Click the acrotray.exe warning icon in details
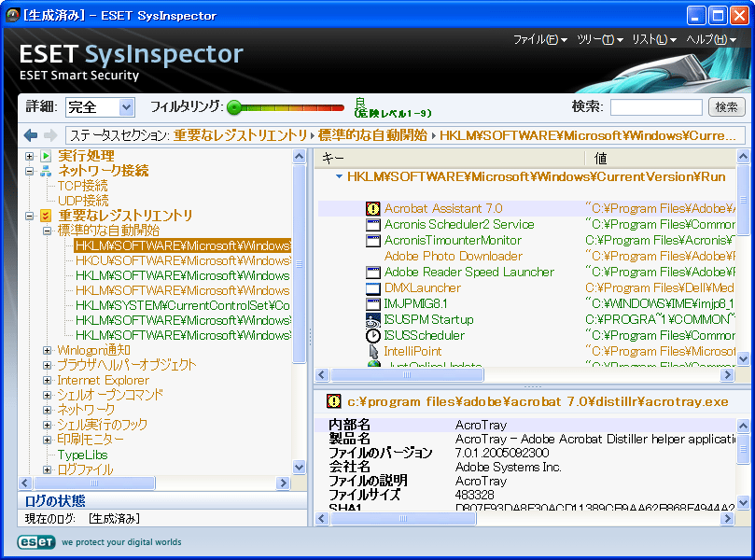This screenshot has width=755, height=560. coord(334,401)
